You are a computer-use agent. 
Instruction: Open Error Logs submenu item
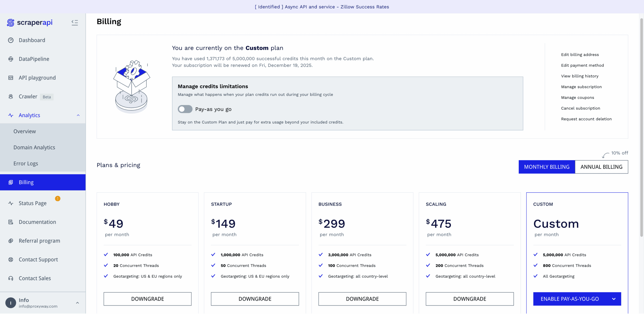(26, 164)
